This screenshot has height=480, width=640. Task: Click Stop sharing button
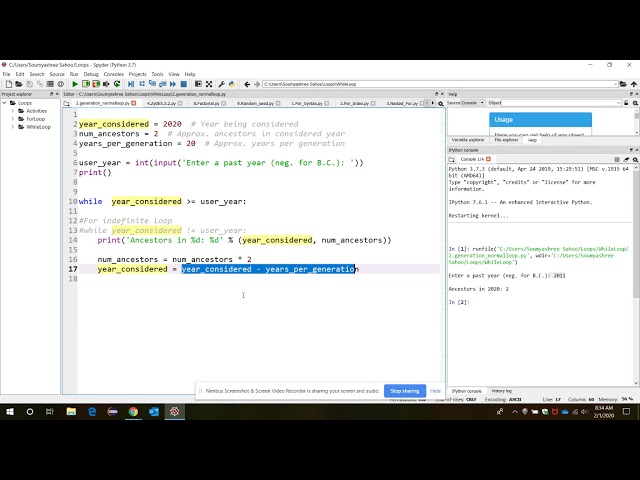pos(404,391)
